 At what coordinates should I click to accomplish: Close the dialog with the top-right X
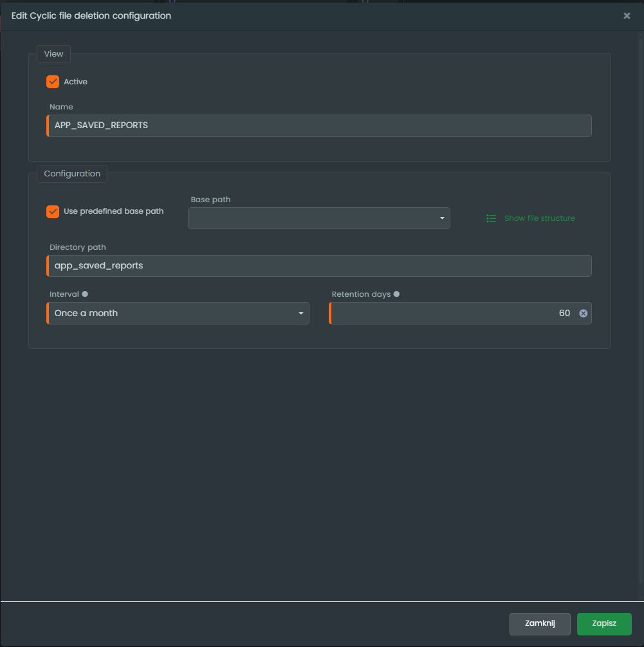click(627, 16)
